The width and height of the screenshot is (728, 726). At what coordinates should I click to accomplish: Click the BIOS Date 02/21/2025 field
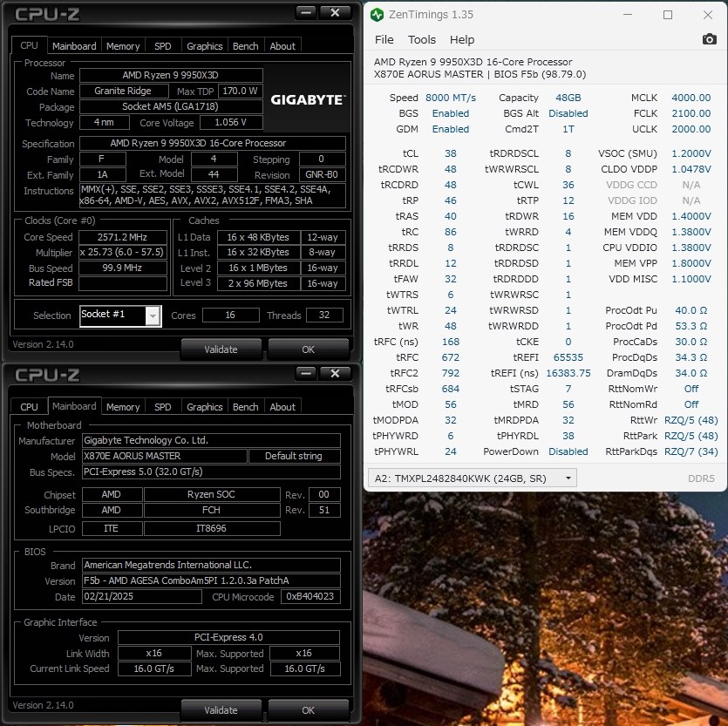point(142,596)
